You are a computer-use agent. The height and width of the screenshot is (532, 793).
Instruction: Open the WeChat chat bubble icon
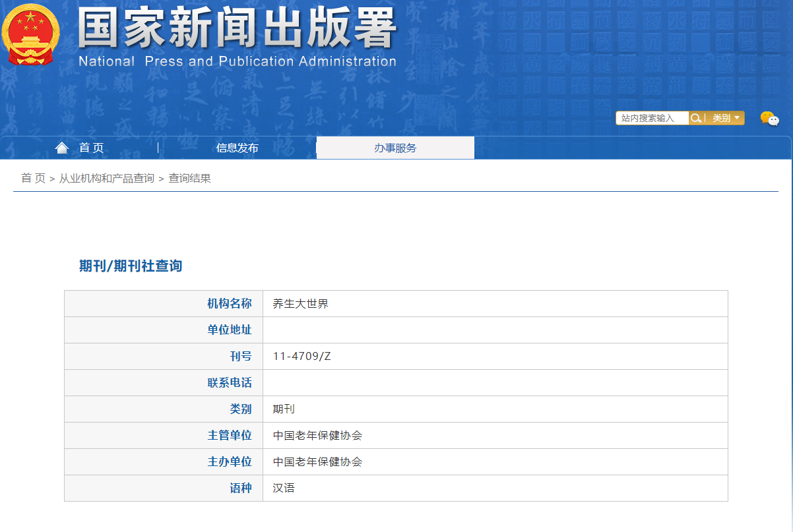pyautogui.click(x=769, y=119)
